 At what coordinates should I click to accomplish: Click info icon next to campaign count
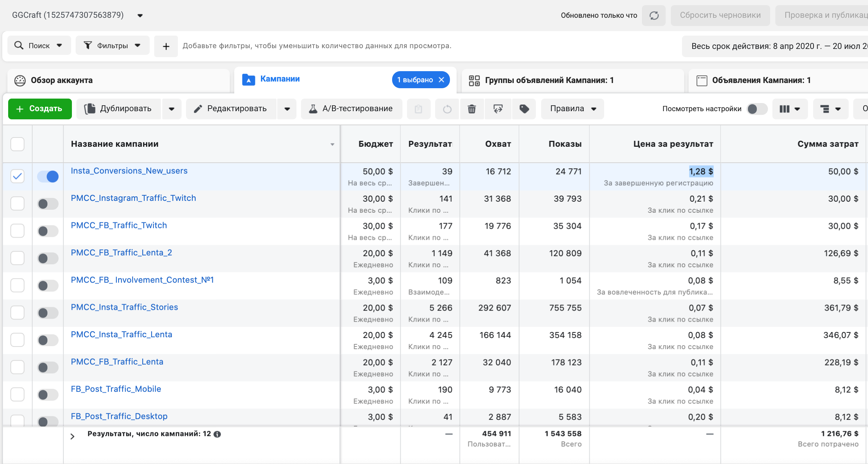pos(218,434)
